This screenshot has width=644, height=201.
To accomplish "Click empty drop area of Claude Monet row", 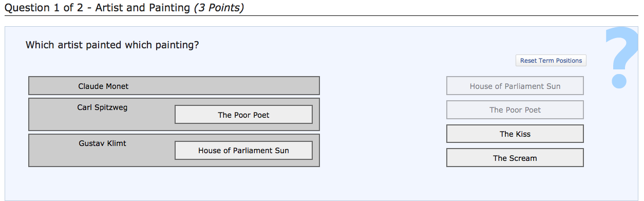I will [x=226, y=86].
